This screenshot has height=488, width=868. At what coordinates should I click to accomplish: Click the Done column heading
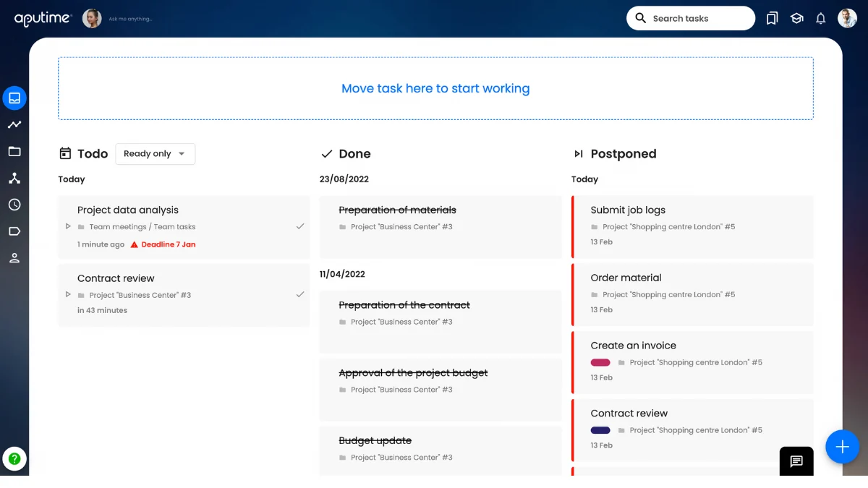click(x=354, y=154)
